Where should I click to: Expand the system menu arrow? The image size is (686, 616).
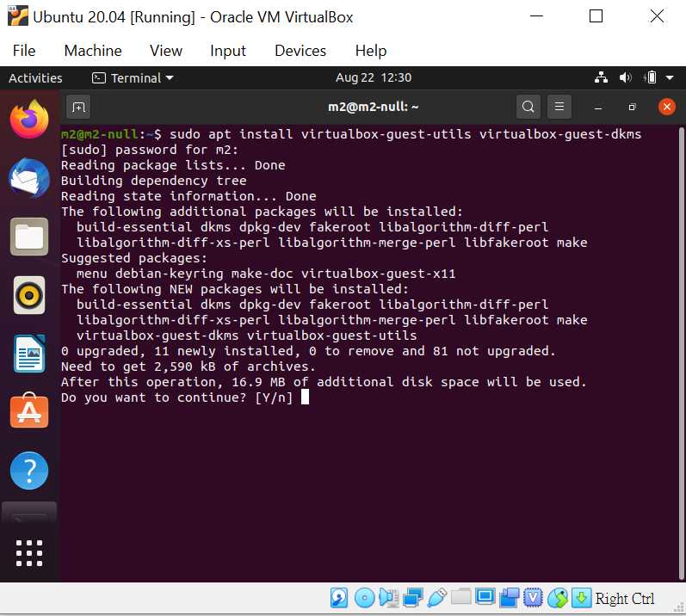tap(670, 77)
